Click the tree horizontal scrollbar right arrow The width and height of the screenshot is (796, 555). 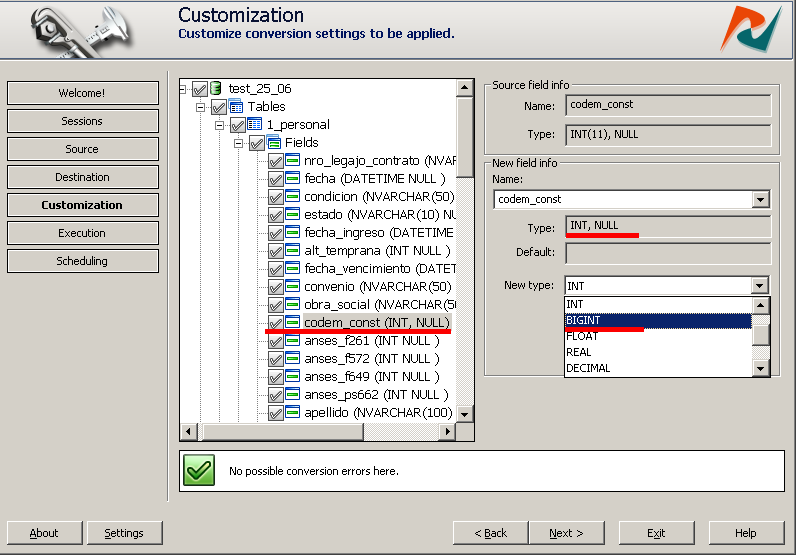(448, 432)
